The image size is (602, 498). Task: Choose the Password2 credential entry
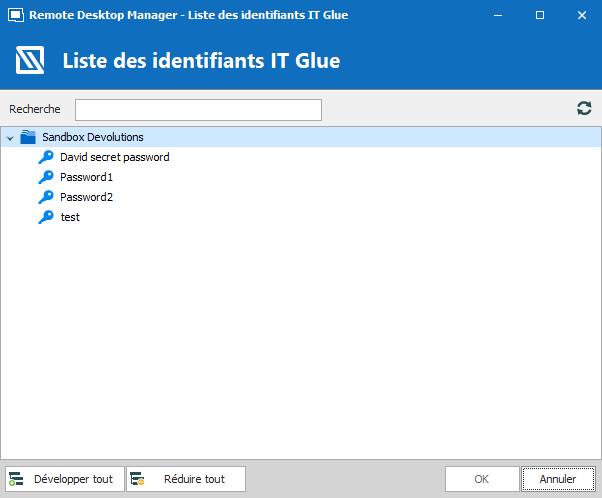pos(86,197)
